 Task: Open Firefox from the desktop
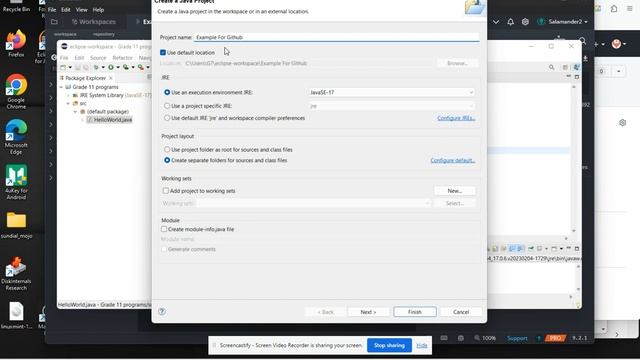[16, 44]
